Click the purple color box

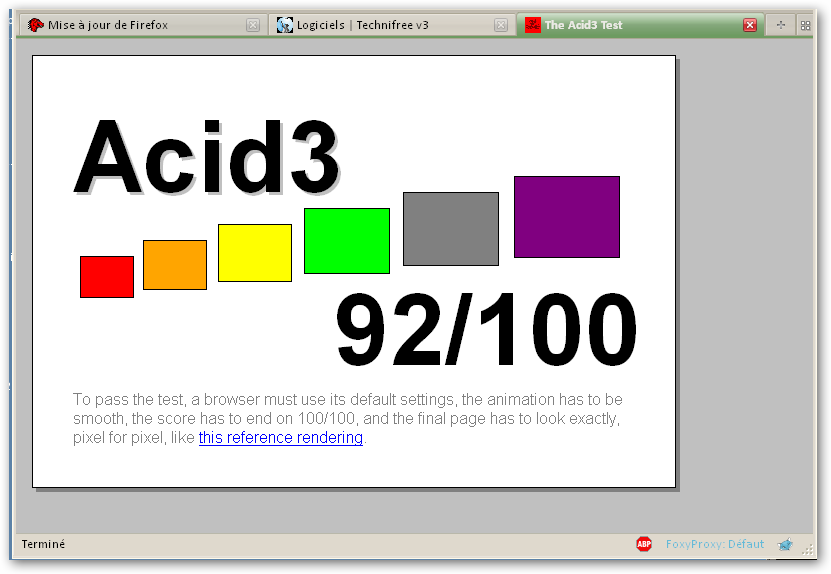567,217
